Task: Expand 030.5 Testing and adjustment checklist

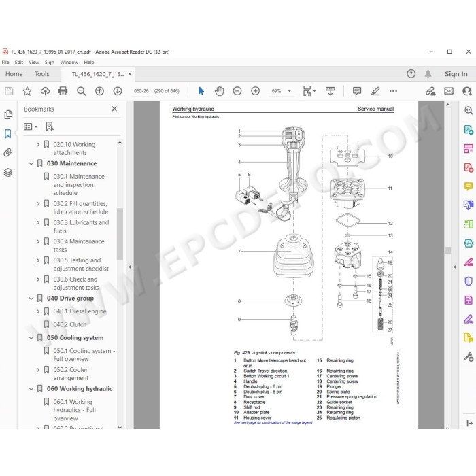Action: pyautogui.click(x=37, y=260)
